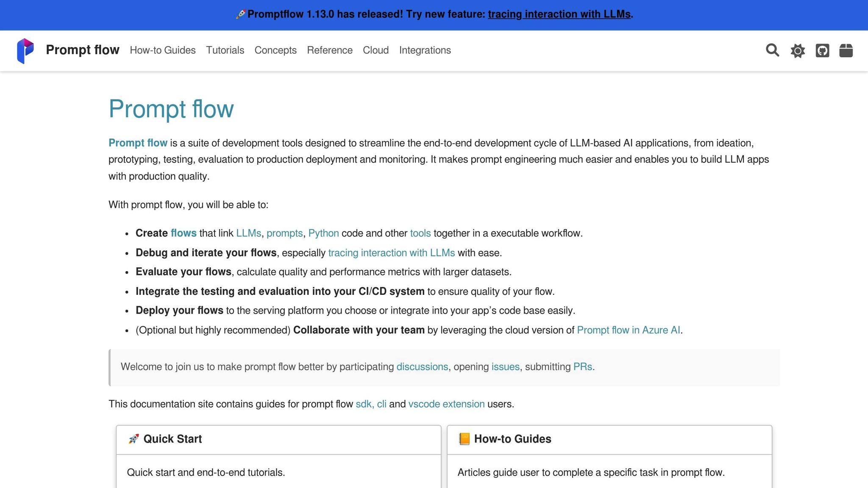Image resolution: width=868 pixels, height=488 pixels.
Task: Click the vscode extension link
Action: click(446, 404)
